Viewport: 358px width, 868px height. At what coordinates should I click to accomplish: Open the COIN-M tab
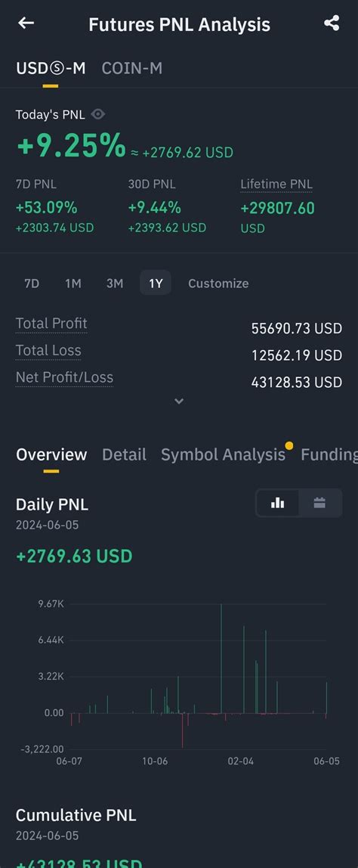click(x=131, y=68)
